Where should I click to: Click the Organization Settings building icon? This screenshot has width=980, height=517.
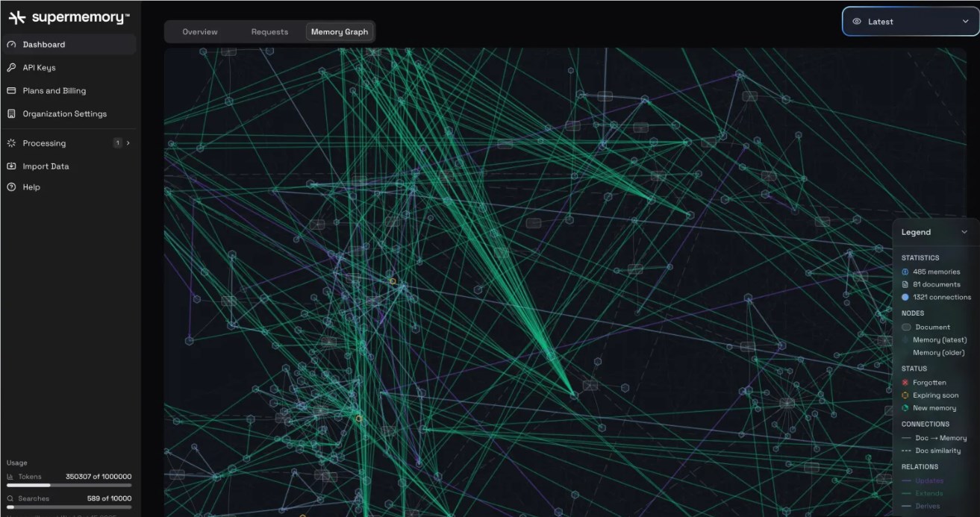point(11,114)
